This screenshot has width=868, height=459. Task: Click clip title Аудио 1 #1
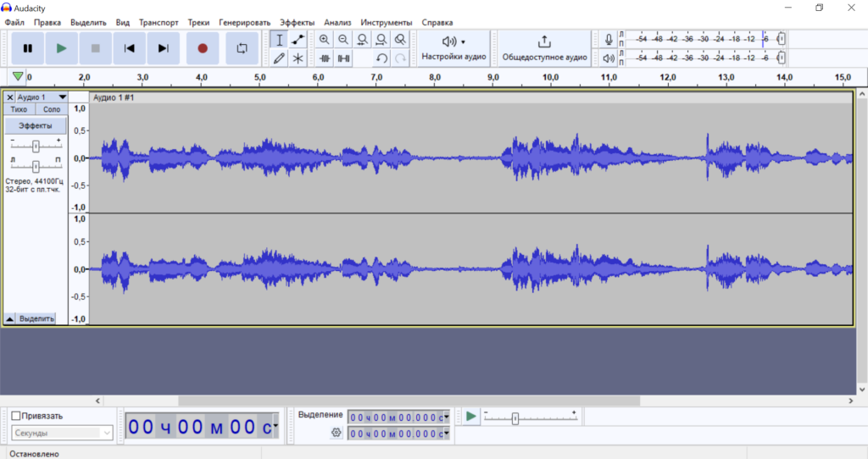pyautogui.click(x=114, y=98)
